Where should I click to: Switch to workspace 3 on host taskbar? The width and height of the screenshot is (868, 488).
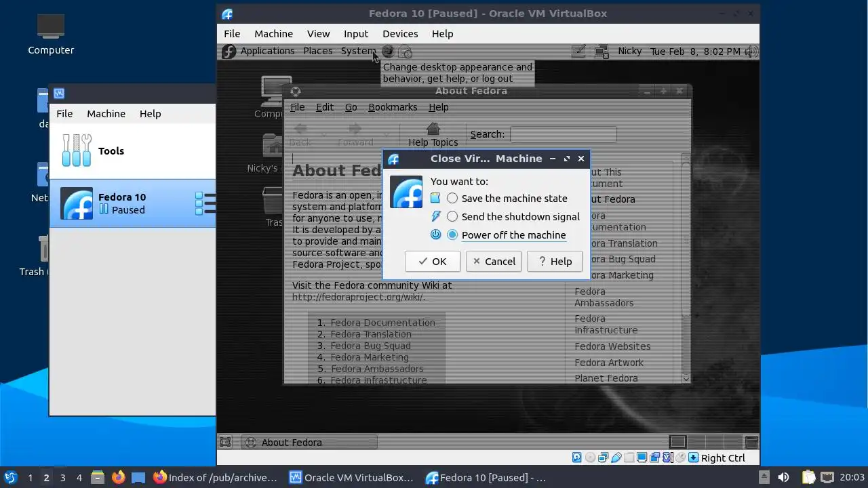click(62, 478)
